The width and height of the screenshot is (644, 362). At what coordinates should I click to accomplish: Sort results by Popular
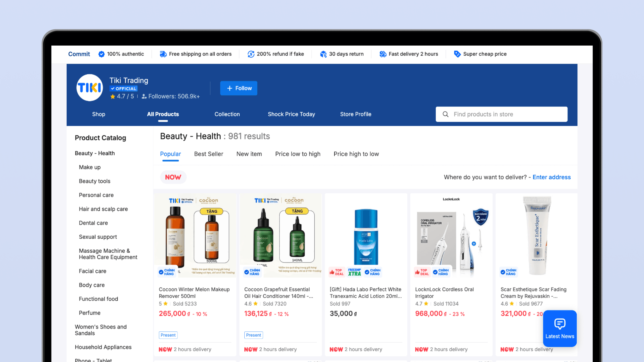click(x=171, y=154)
